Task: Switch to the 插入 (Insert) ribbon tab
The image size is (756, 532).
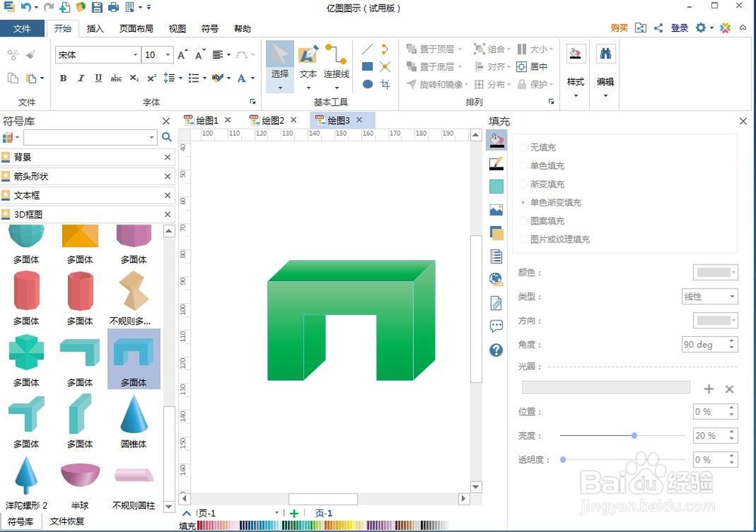Action: tap(95, 29)
